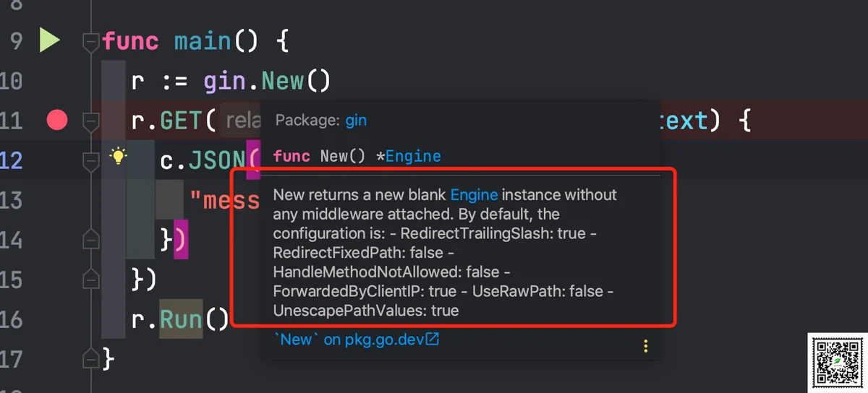Click the GET method on line 11
Image resolution: width=868 pixels, height=393 pixels.
point(181,120)
